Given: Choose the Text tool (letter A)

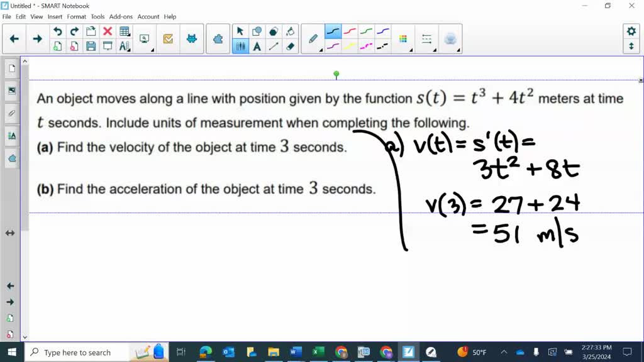Looking at the screenshot, I should coord(257,46).
